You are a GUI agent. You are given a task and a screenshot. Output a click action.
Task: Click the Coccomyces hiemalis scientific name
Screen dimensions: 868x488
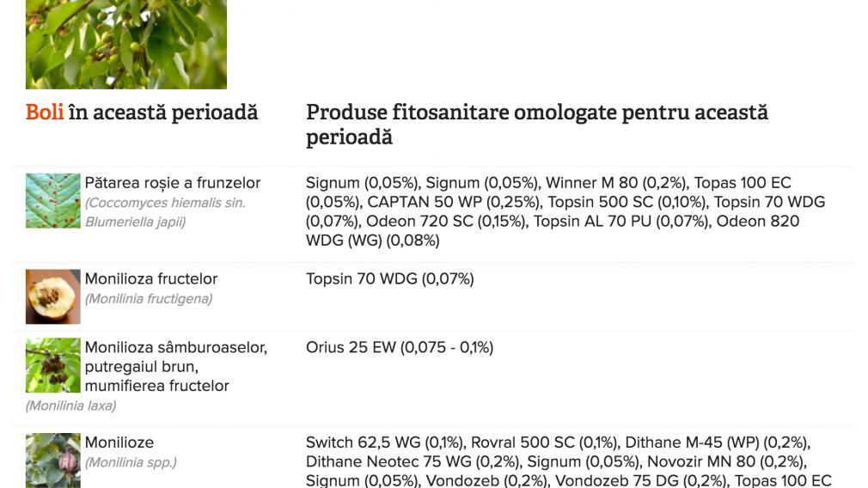pos(165,212)
